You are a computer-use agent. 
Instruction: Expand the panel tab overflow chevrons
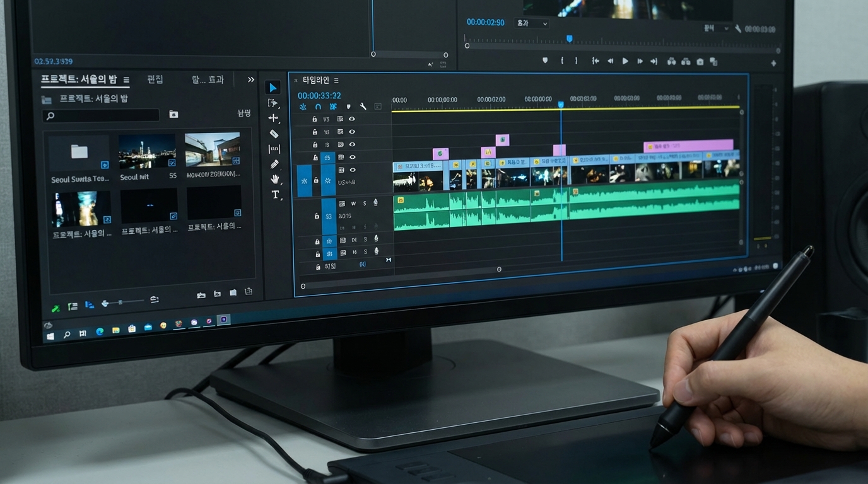tap(251, 79)
